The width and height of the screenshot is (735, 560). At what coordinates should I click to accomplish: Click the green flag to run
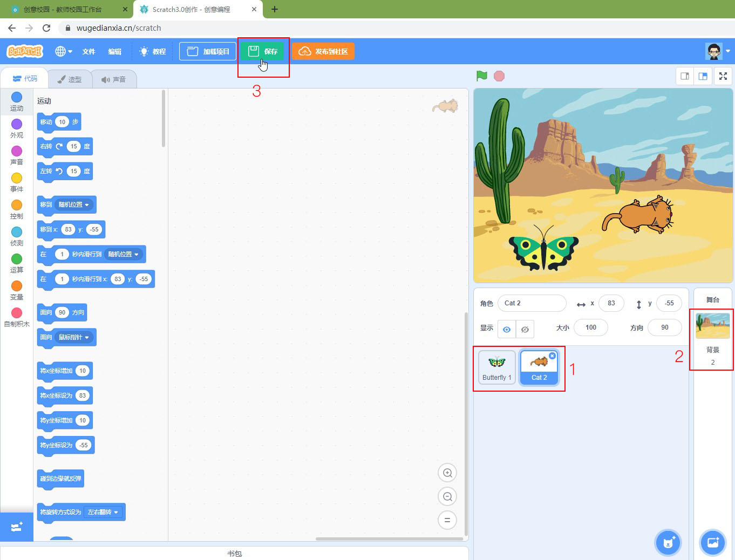coord(482,76)
